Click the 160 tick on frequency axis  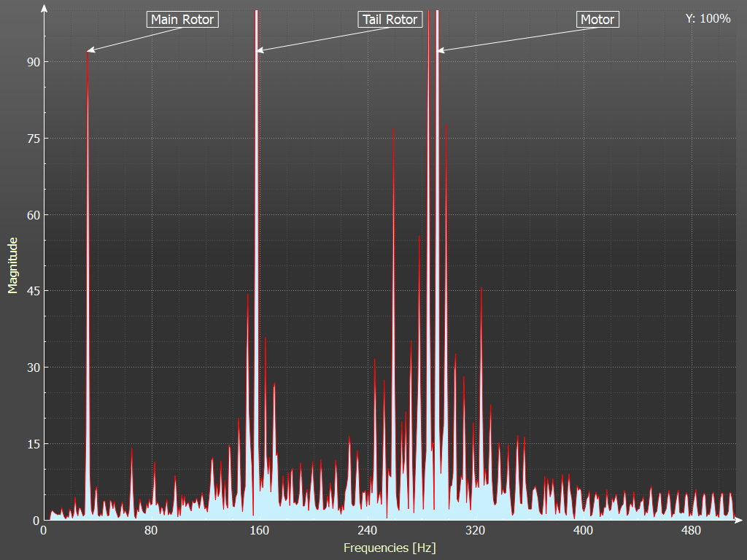pos(259,530)
